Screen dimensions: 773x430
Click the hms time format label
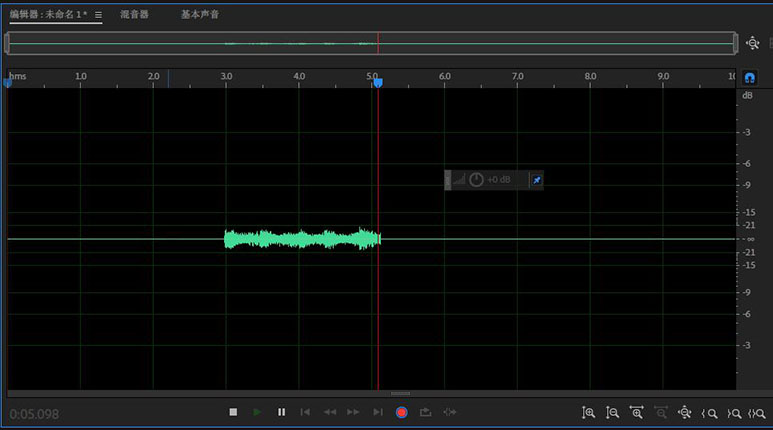(18, 76)
